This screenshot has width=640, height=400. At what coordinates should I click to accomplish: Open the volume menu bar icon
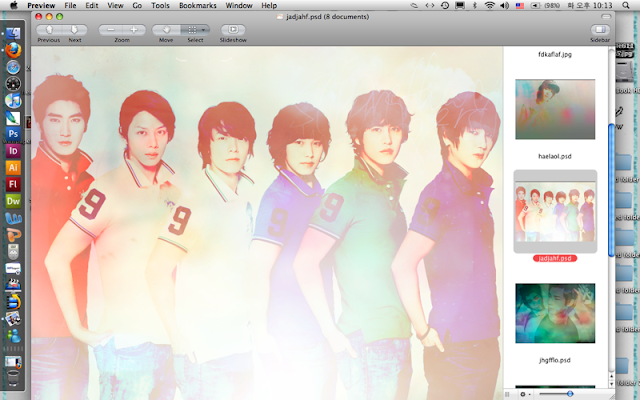pos(504,5)
